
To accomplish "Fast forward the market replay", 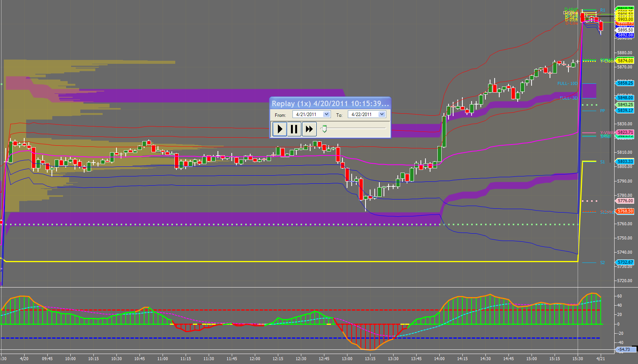I will 309,129.
